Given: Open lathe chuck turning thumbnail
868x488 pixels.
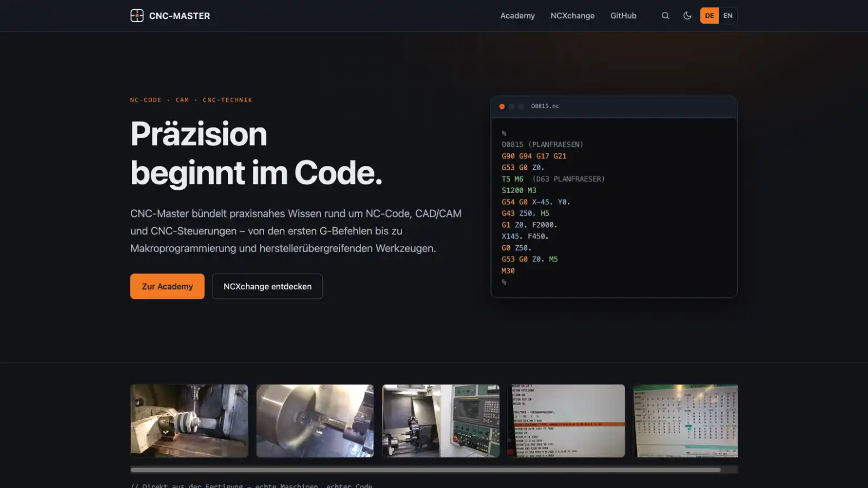Looking at the screenshot, I should (315, 421).
